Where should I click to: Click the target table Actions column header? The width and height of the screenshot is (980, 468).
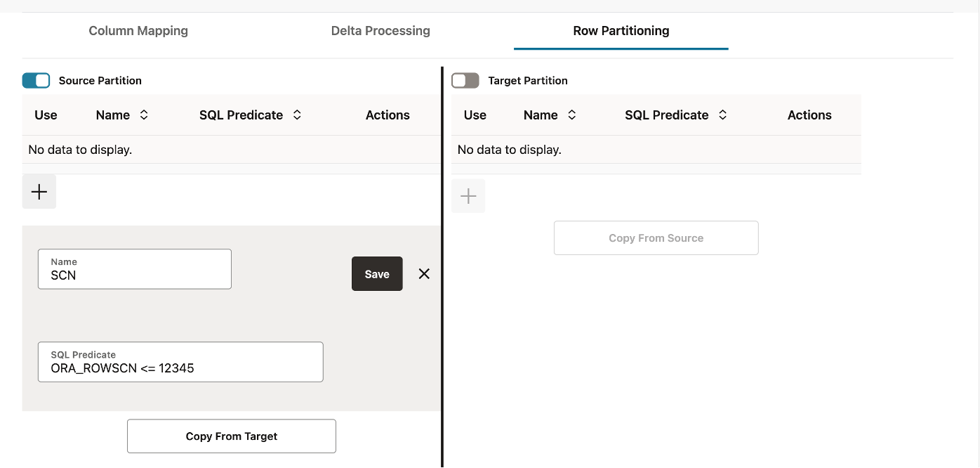pyautogui.click(x=809, y=115)
